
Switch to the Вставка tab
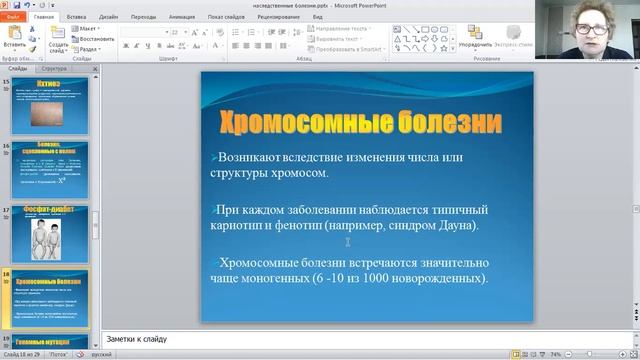[76, 17]
